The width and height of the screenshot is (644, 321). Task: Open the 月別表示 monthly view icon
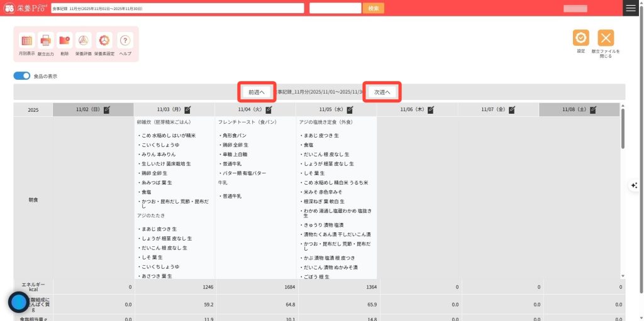(26, 41)
